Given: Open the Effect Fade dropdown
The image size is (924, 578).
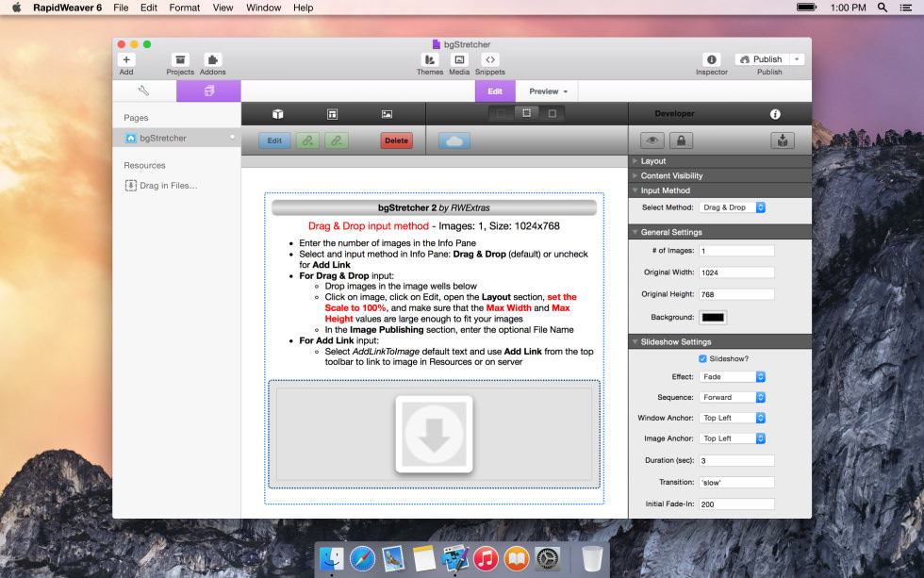Looking at the screenshot, I should pos(733,376).
